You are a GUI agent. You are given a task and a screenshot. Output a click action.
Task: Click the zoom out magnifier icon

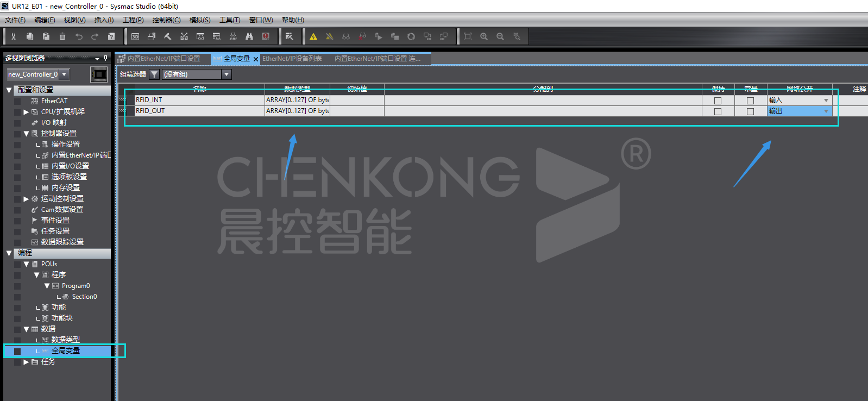tap(500, 36)
